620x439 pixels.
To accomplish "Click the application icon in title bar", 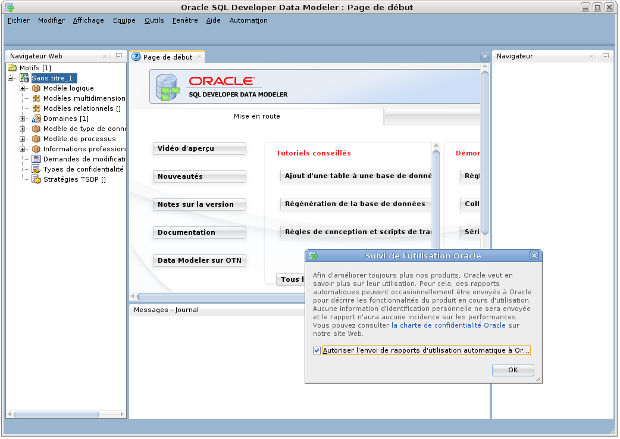I will pyautogui.click(x=9, y=8).
